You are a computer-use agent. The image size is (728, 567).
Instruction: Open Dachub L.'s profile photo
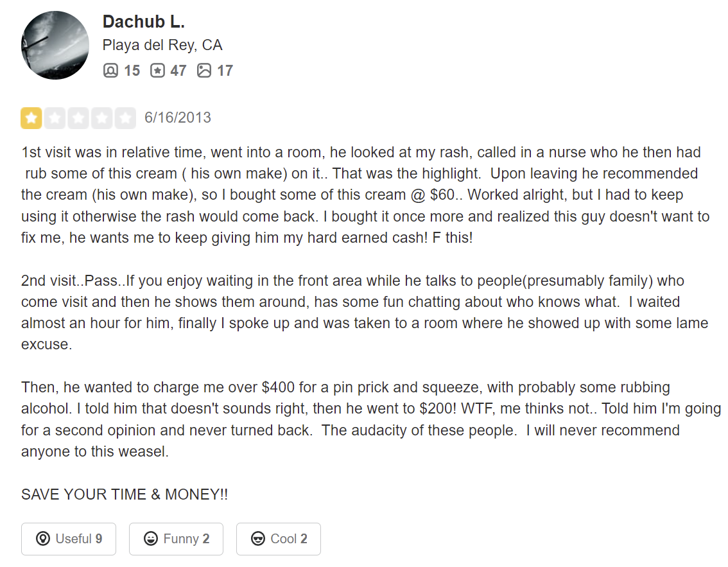click(x=55, y=45)
